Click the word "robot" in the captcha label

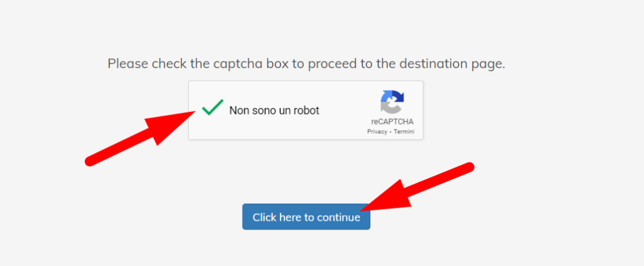point(306,111)
